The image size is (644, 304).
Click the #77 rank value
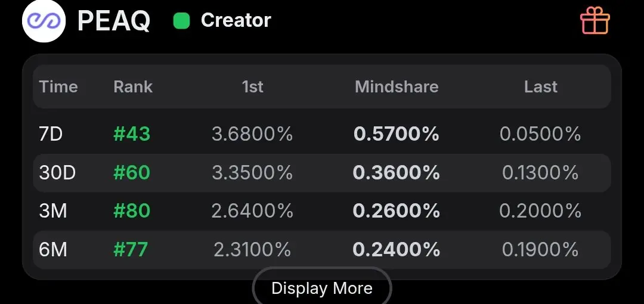[131, 249]
